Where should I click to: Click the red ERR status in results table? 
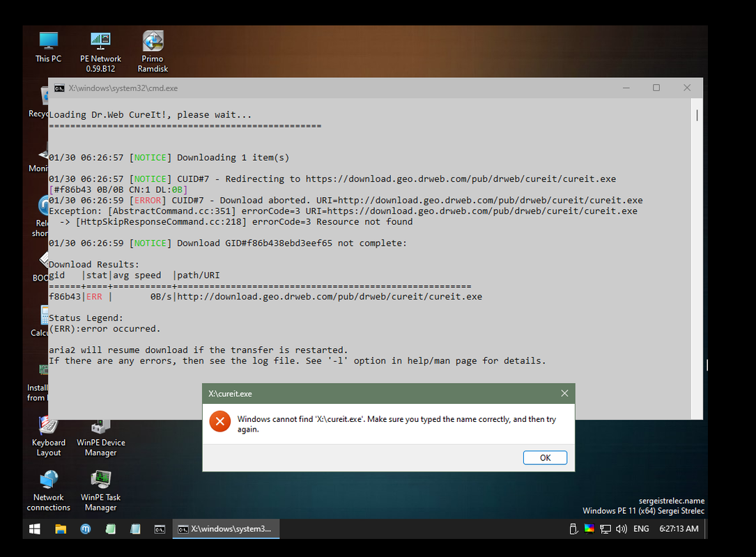pyautogui.click(x=94, y=297)
